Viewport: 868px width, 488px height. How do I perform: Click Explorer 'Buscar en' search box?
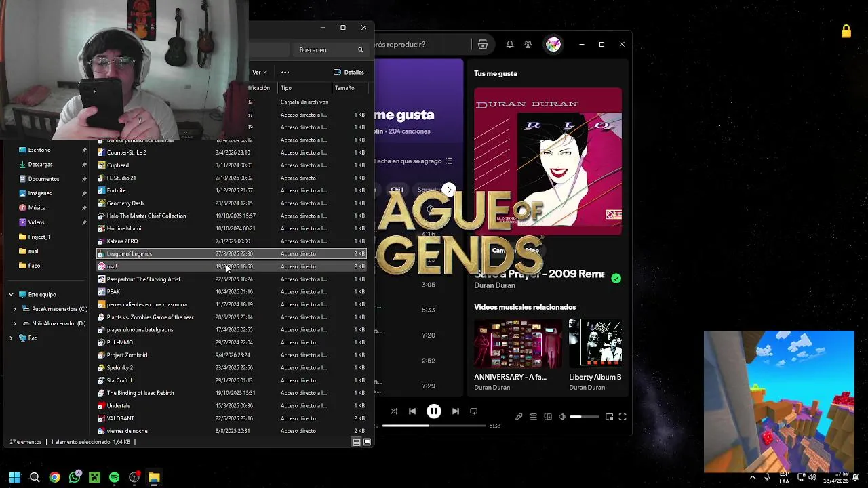(331, 49)
